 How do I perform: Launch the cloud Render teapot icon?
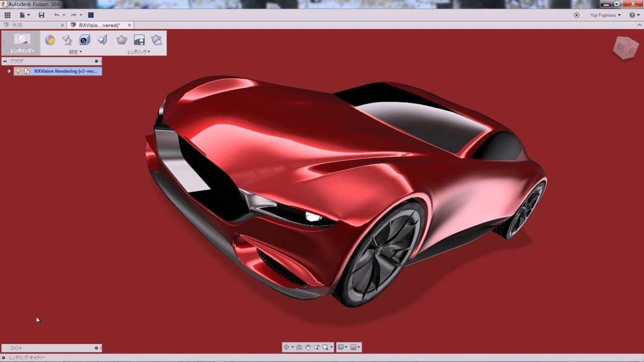click(157, 40)
